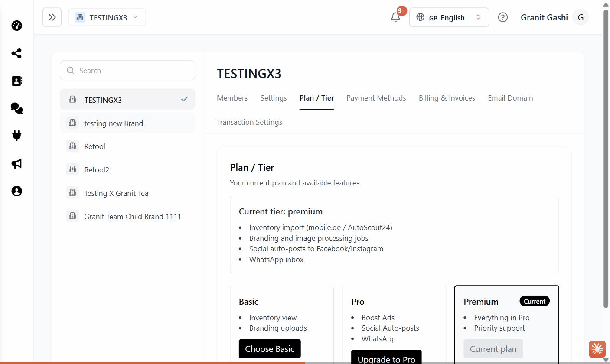Click 'Social auto-posts to Facebook/Instagram' text

316,249
